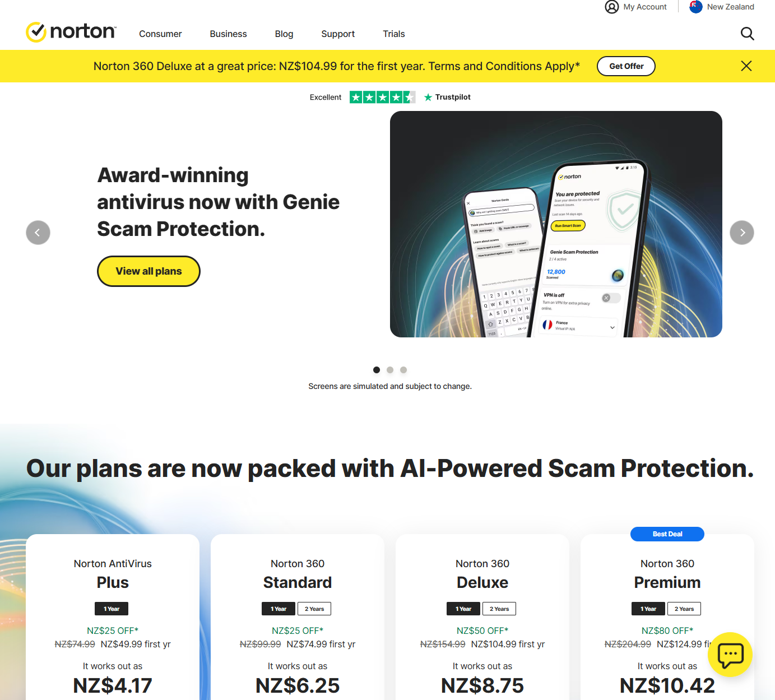Jump to the third carousel dot

(403, 370)
